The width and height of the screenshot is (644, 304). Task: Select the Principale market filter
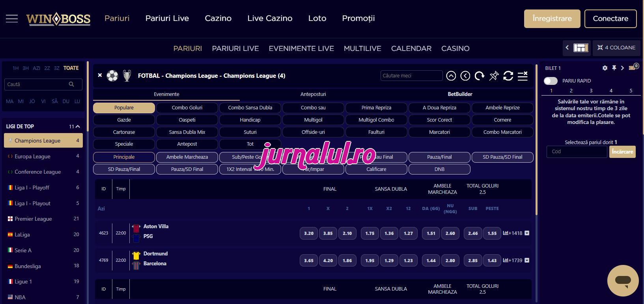(x=124, y=157)
